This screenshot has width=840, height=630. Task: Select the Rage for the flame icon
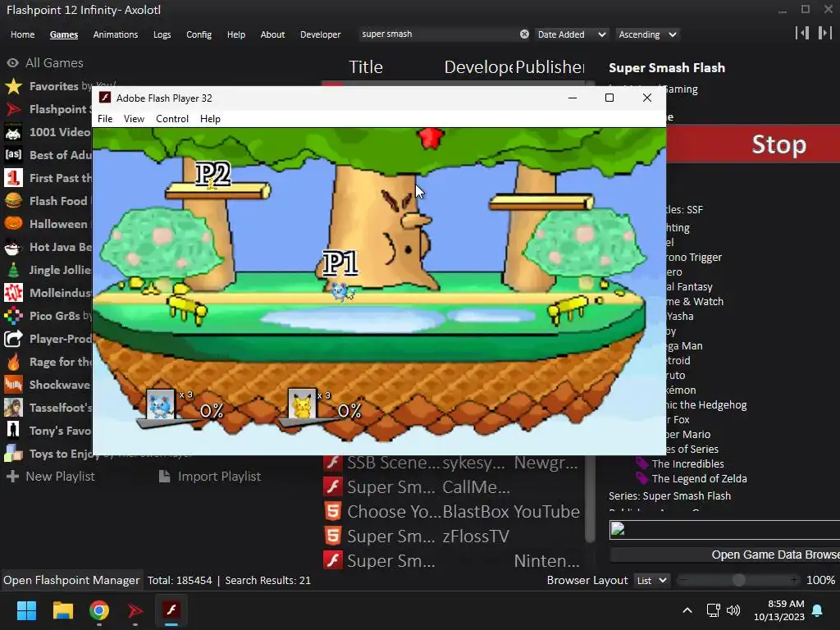pos(13,362)
